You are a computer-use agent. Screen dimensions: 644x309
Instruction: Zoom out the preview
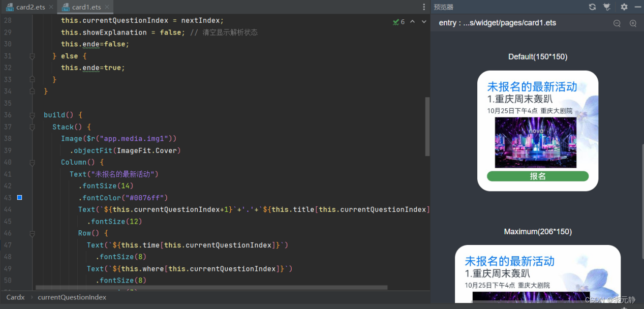[617, 23]
